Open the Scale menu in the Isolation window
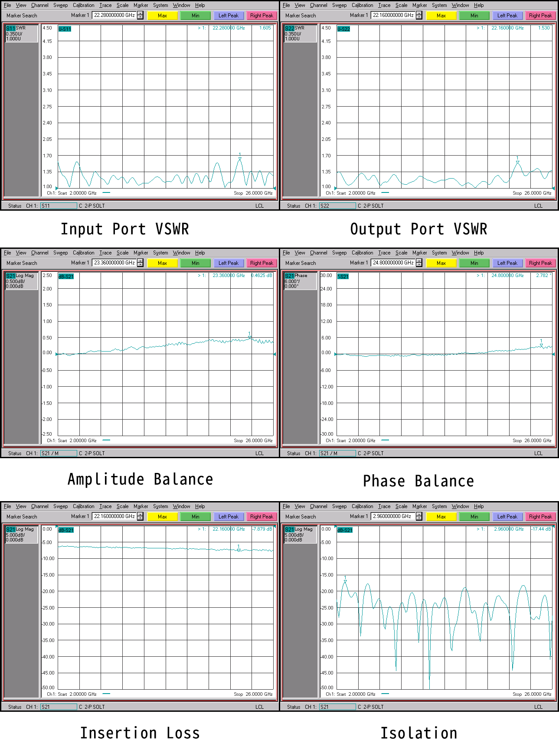 point(401,506)
